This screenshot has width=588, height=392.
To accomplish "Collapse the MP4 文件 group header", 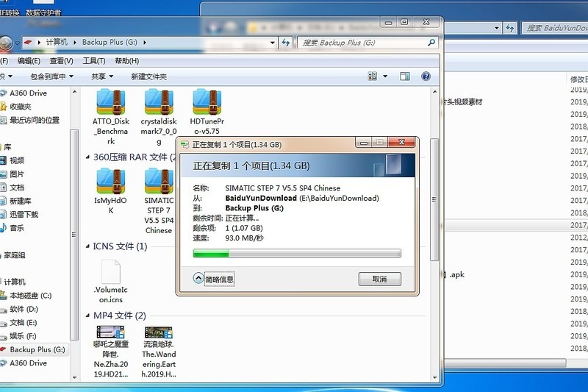I will (119, 316).
